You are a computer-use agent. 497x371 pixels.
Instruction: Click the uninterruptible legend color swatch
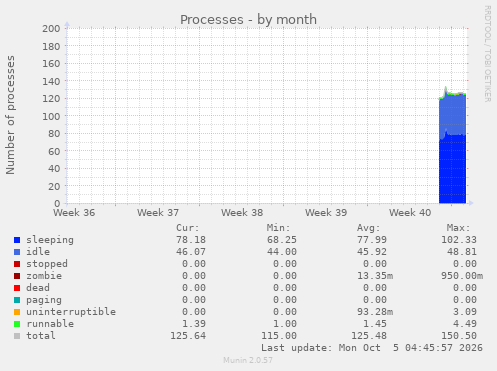click(17, 312)
